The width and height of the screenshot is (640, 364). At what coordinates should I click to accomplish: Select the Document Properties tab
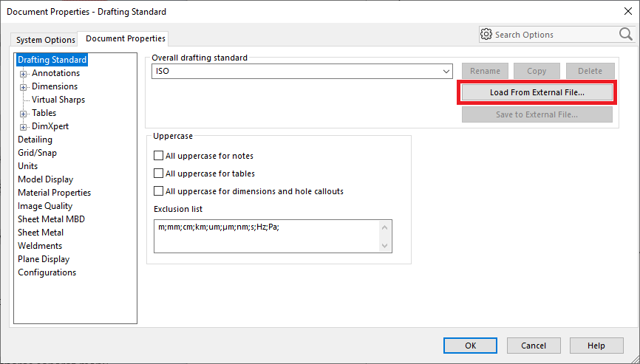126,38
